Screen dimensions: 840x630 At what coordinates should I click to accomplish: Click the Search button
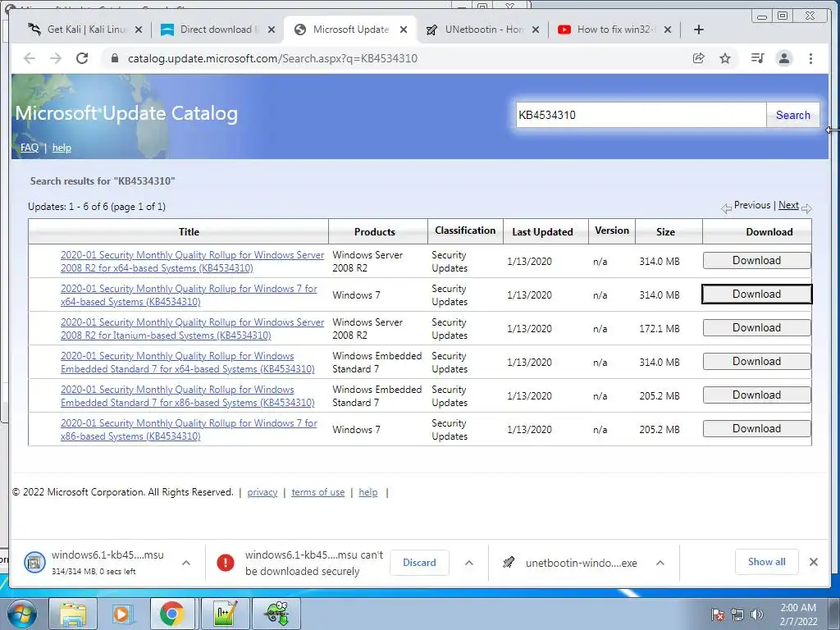(x=793, y=115)
